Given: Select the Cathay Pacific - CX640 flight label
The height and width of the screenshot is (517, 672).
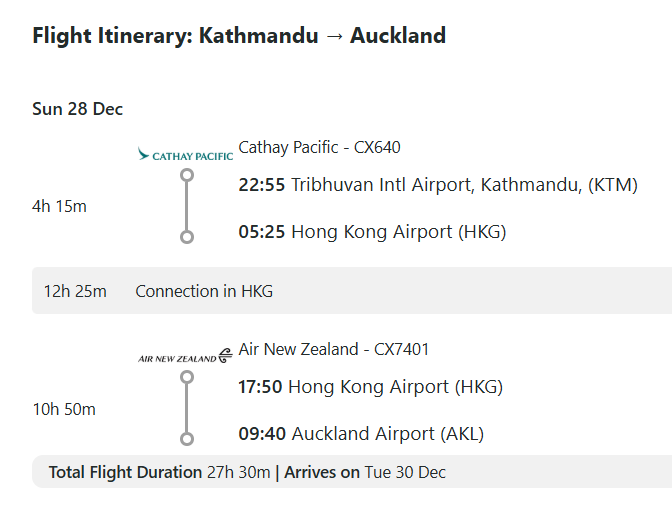Looking at the screenshot, I should tap(319, 148).
